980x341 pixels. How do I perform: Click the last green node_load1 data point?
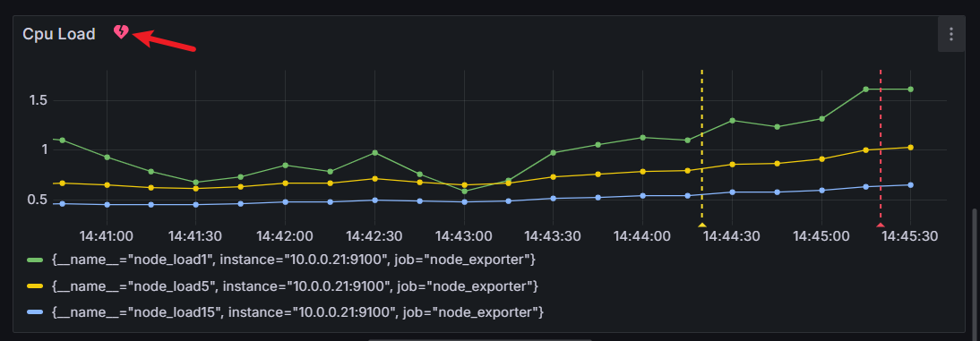pos(911,90)
